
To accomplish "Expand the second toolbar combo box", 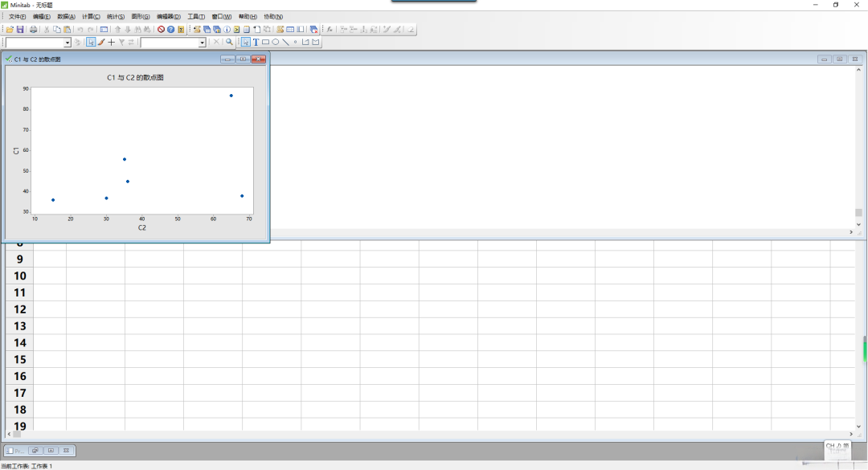I will 202,43.
